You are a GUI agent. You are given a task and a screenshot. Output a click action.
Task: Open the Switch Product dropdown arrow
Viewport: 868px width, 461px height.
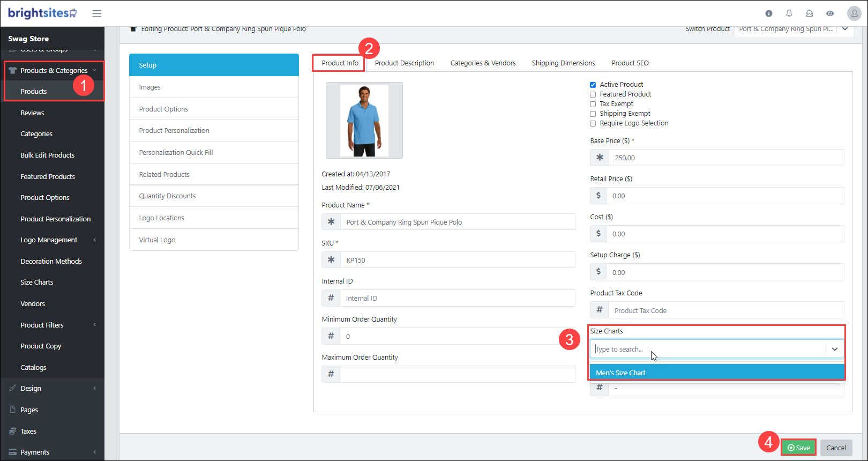pyautogui.click(x=845, y=29)
